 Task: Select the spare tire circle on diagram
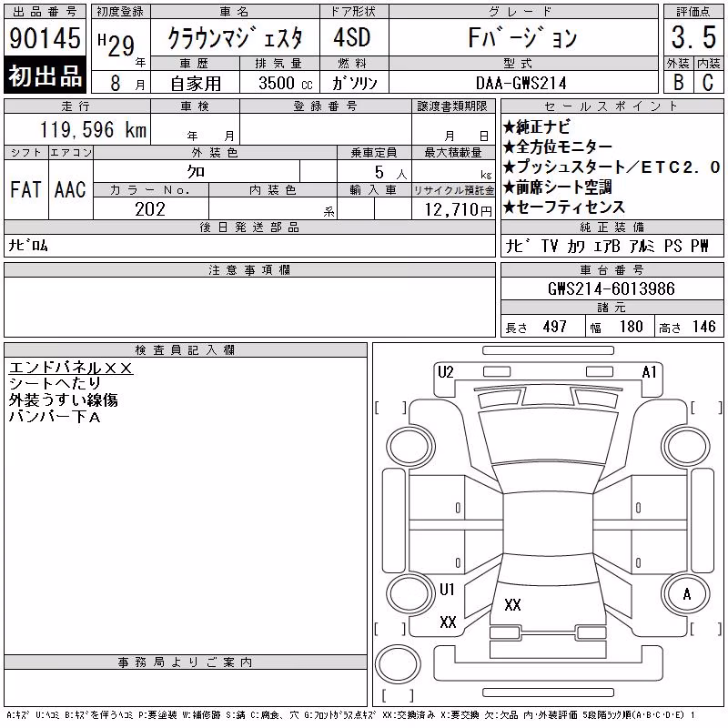(398, 664)
